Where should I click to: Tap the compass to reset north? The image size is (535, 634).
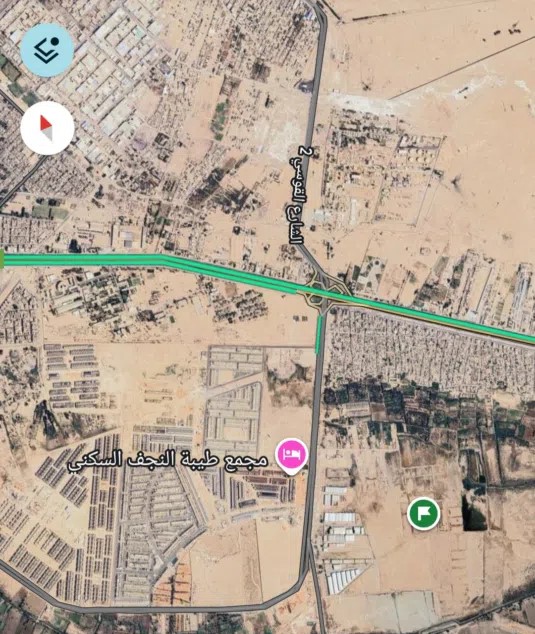pos(47,128)
